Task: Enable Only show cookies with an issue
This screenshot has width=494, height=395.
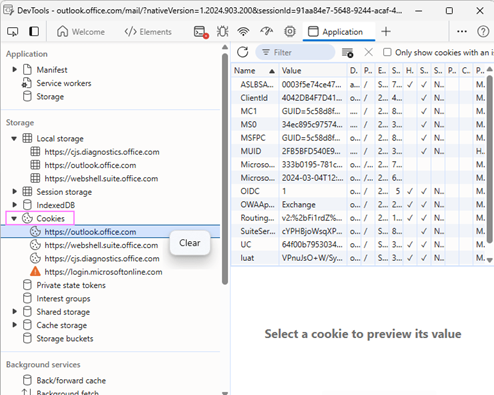Action: coord(387,52)
